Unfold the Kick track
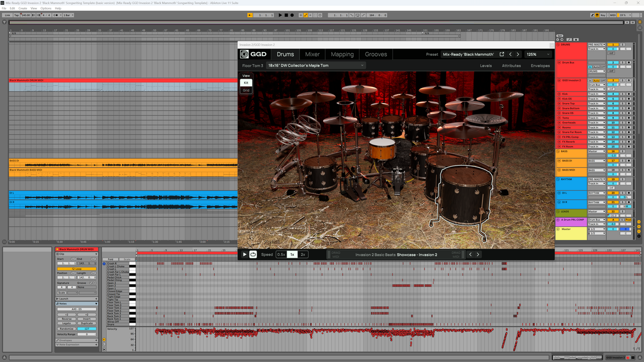The image size is (644, 362). click(559, 94)
